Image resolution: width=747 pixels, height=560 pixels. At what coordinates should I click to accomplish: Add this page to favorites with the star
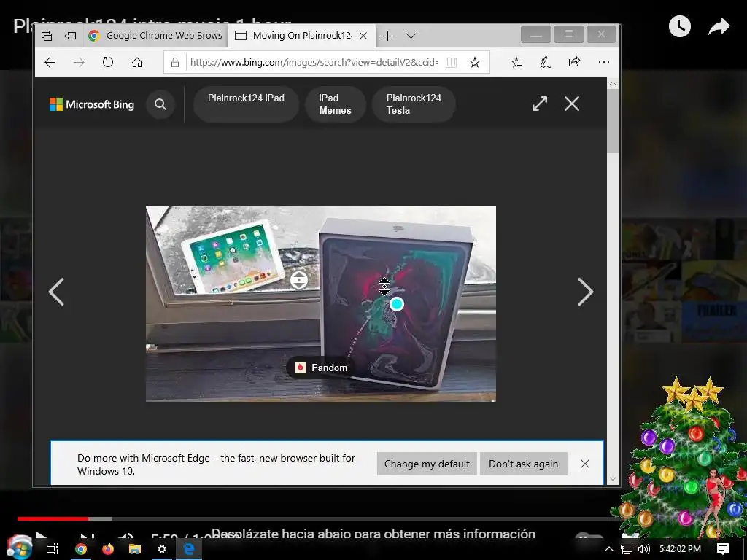click(474, 63)
